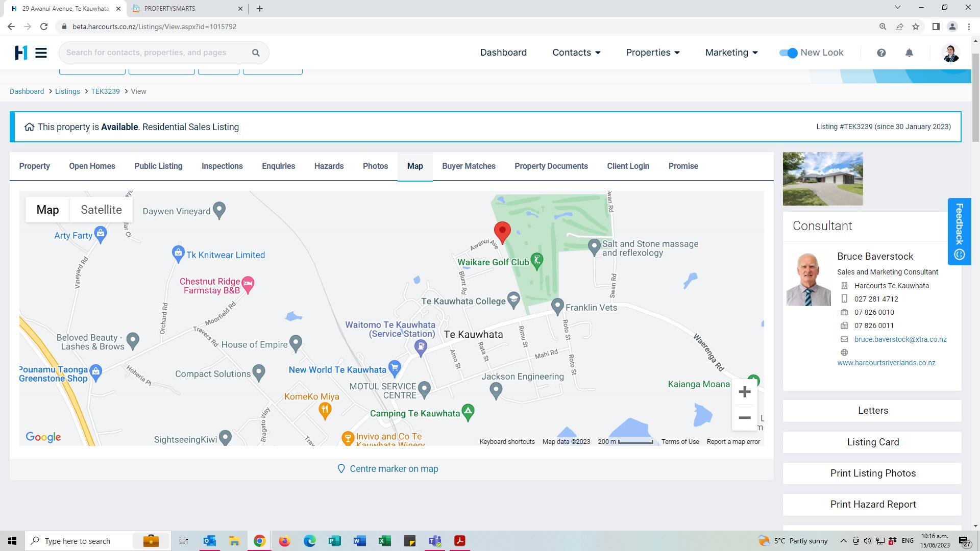
Task: Open the hamburger navigation menu
Action: click(41, 53)
